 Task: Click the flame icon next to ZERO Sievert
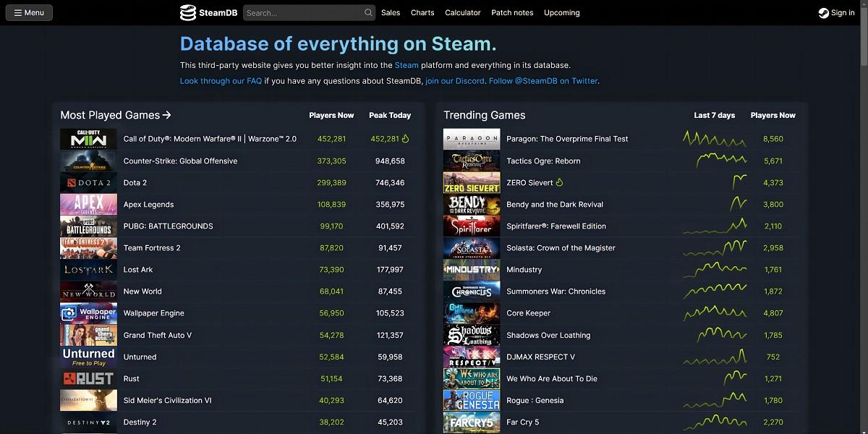[x=559, y=183]
